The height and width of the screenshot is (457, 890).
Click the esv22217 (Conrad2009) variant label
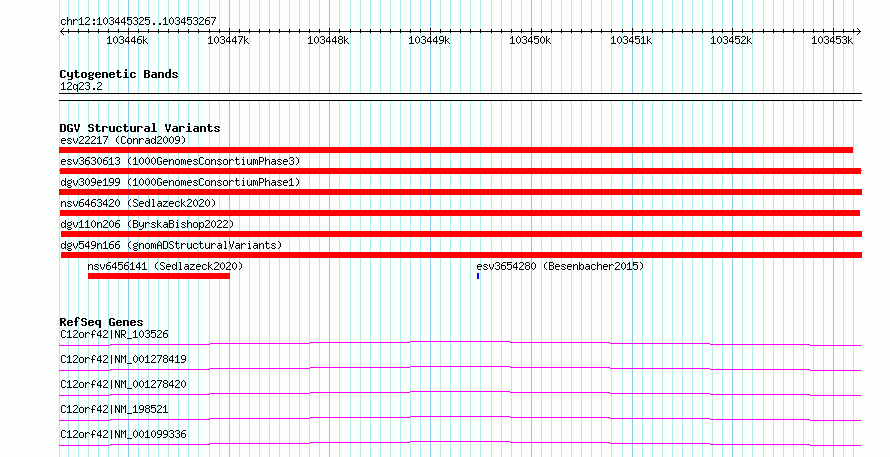tap(123, 140)
